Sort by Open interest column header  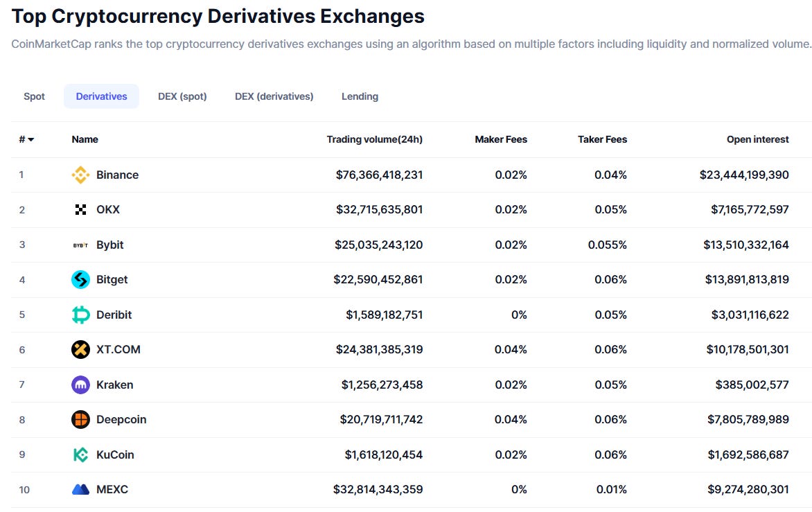coord(758,139)
